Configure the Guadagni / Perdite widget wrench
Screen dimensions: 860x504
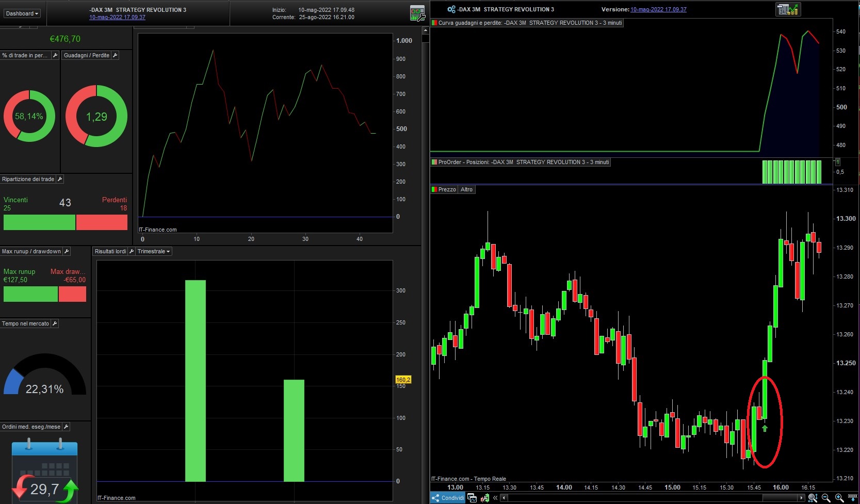[x=115, y=55]
